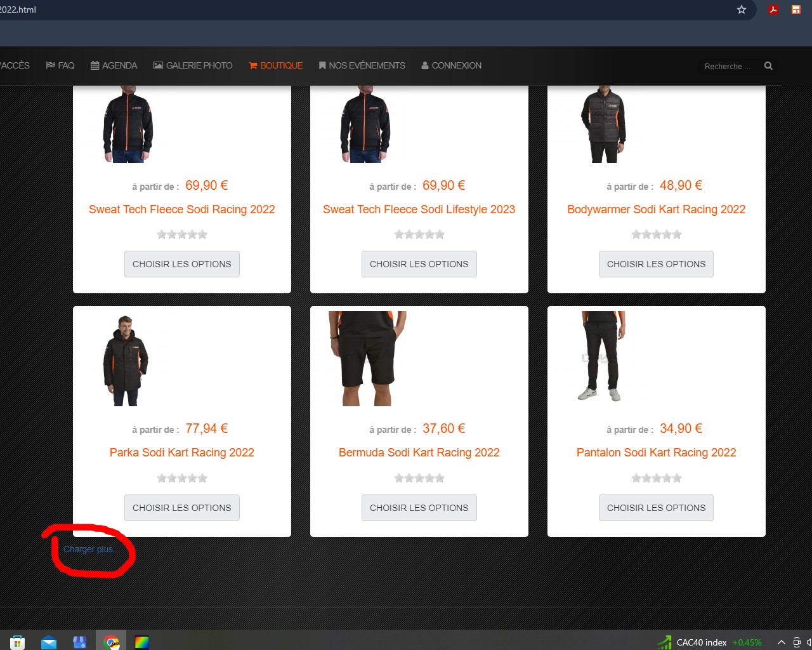Image resolution: width=812 pixels, height=650 pixels.
Task: Click the star rating under Parka Sodi Kart
Action: coord(182,478)
